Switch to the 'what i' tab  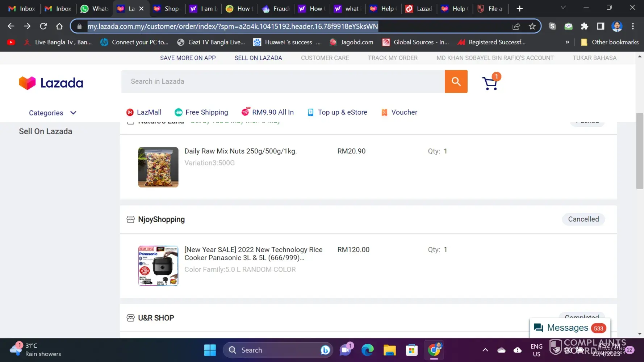point(348,9)
